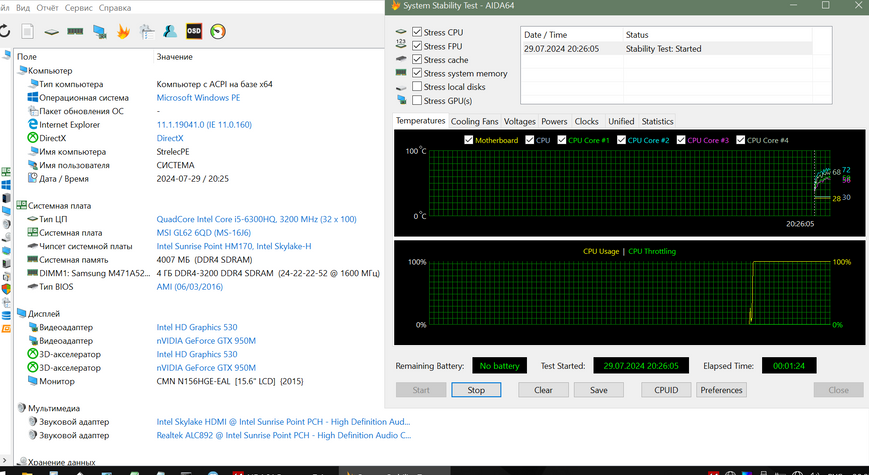Click the clock icon beside Дата / Время
This screenshot has width=869, height=475.
click(33, 178)
